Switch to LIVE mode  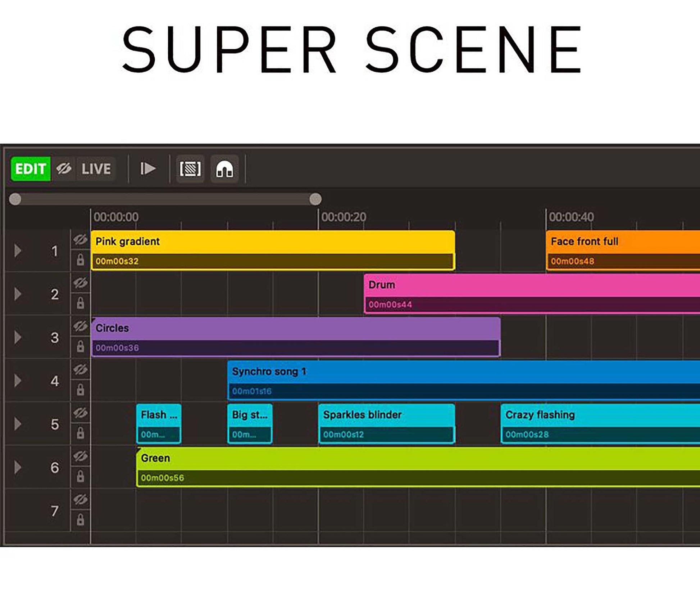[x=96, y=168]
